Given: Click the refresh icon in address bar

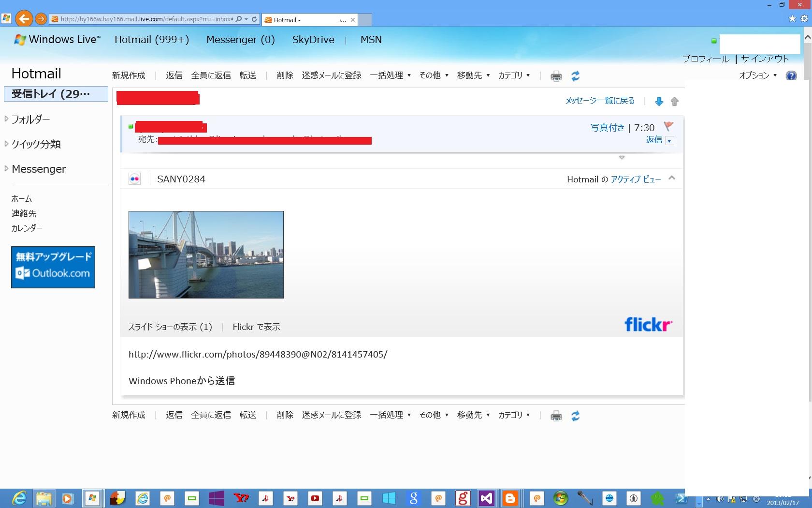Looking at the screenshot, I should click(254, 19).
